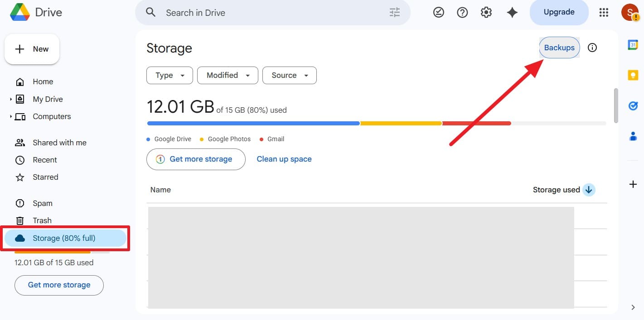The height and width of the screenshot is (320, 644).
Task: Open the offline ready status icon
Action: [438, 13]
